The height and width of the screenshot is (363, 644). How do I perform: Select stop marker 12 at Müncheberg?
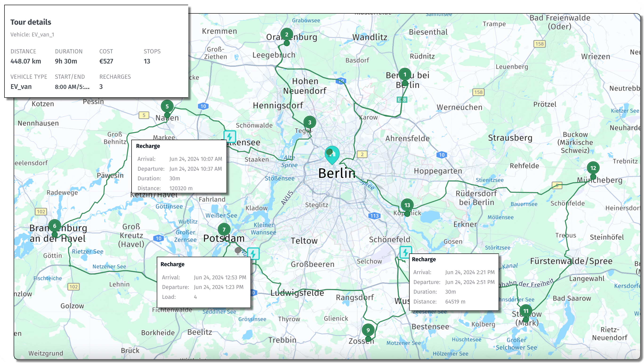(x=593, y=168)
